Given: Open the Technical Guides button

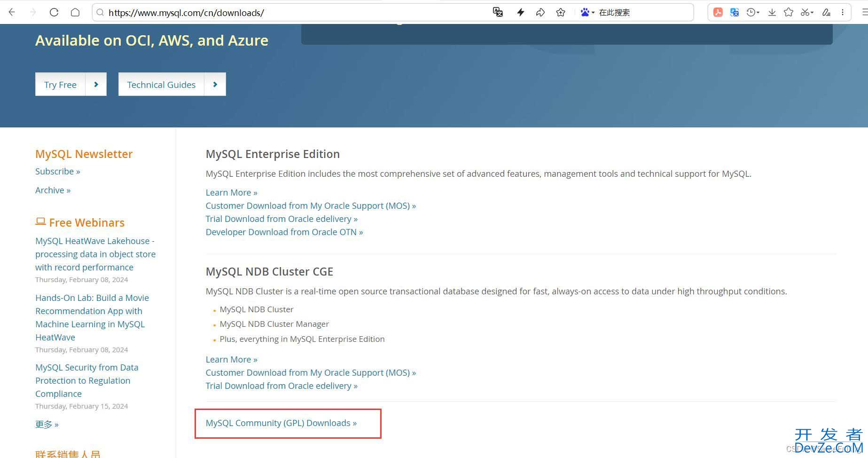Looking at the screenshot, I should [x=161, y=84].
